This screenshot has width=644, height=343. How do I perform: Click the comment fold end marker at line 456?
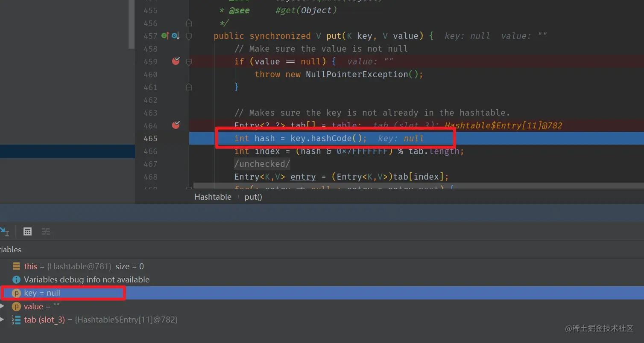tap(189, 23)
